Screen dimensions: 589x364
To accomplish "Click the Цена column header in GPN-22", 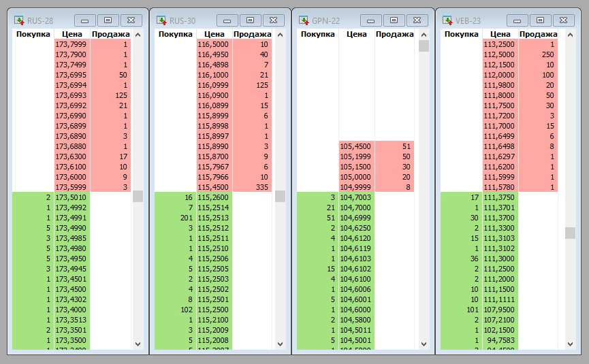I will coord(357,34).
